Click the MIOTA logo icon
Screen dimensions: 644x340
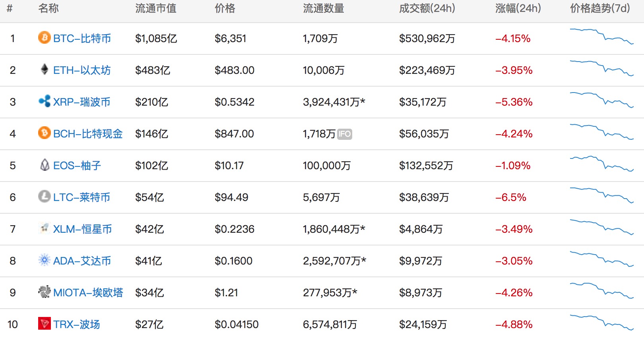coord(45,292)
